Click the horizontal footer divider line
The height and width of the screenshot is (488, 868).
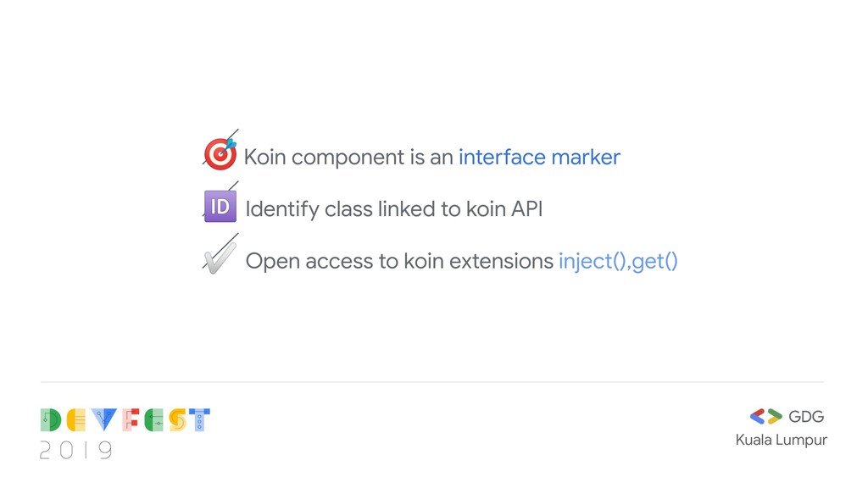(x=431, y=382)
